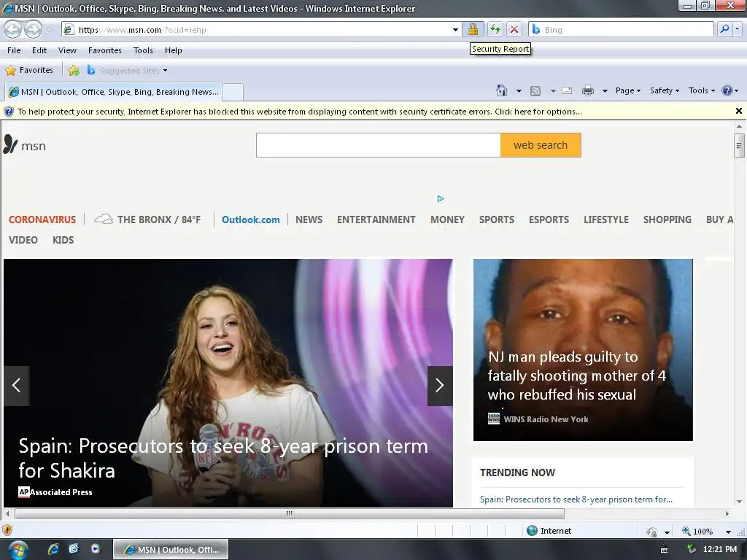Click the msn web search input field

point(379,145)
